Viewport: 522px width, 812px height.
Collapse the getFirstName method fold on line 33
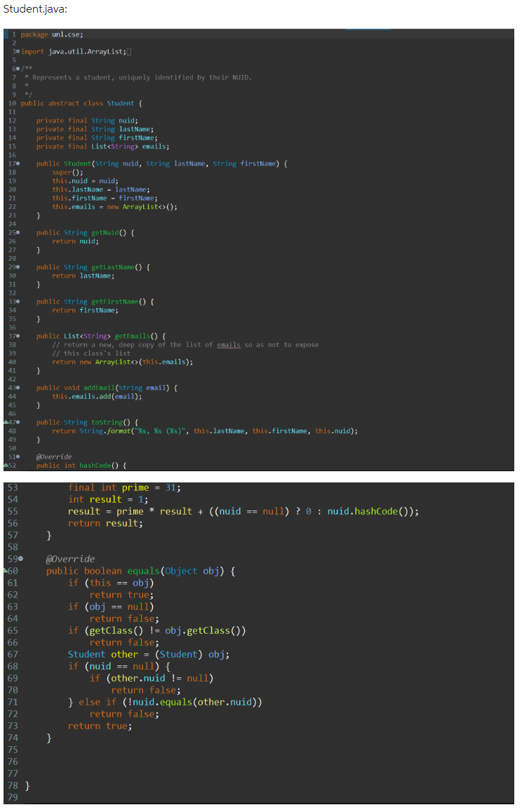pos(18,302)
